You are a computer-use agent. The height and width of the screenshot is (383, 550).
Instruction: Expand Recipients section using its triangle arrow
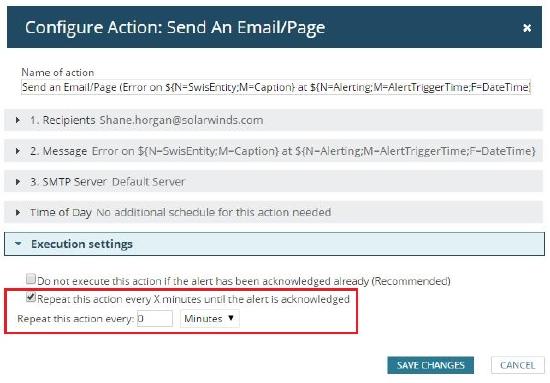click(18, 120)
